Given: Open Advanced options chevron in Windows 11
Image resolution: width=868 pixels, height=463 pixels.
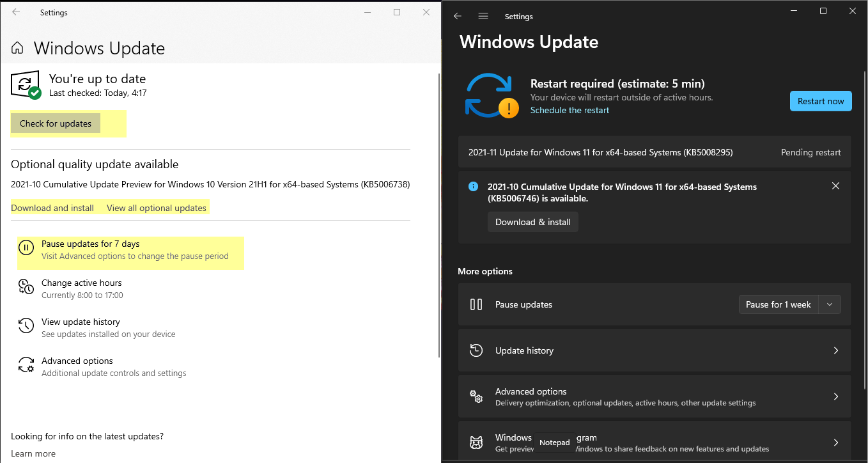Looking at the screenshot, I should click(x=835, y=396).
